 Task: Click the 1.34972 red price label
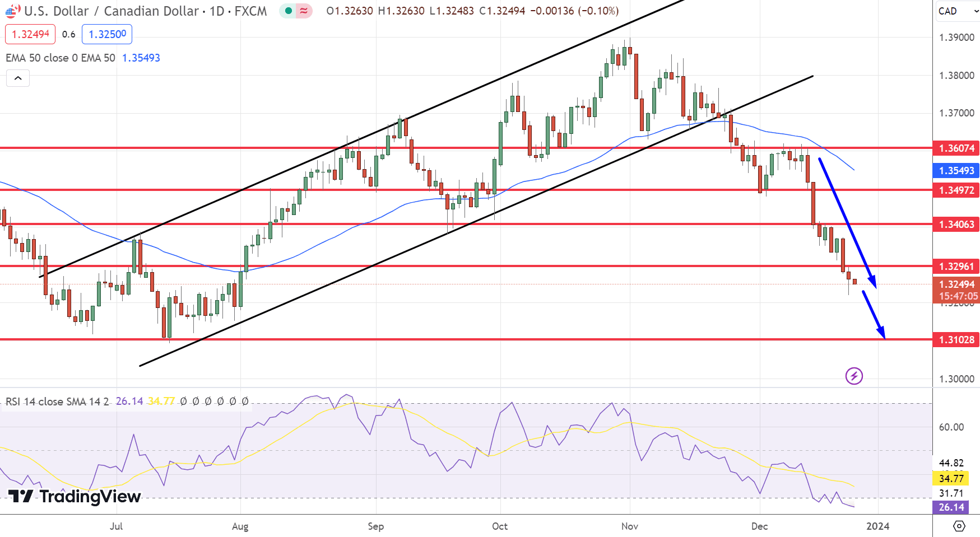pos(956,190)
